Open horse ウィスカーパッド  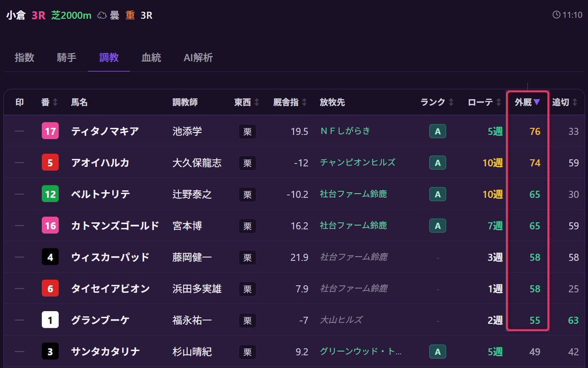110,257
